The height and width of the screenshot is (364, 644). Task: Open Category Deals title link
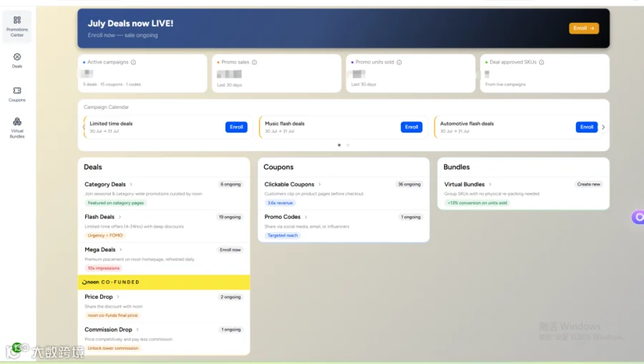105,184
